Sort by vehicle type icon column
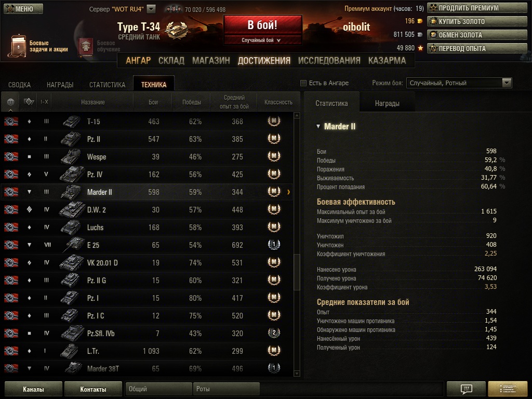532x399 pixels. click(29, 101)
